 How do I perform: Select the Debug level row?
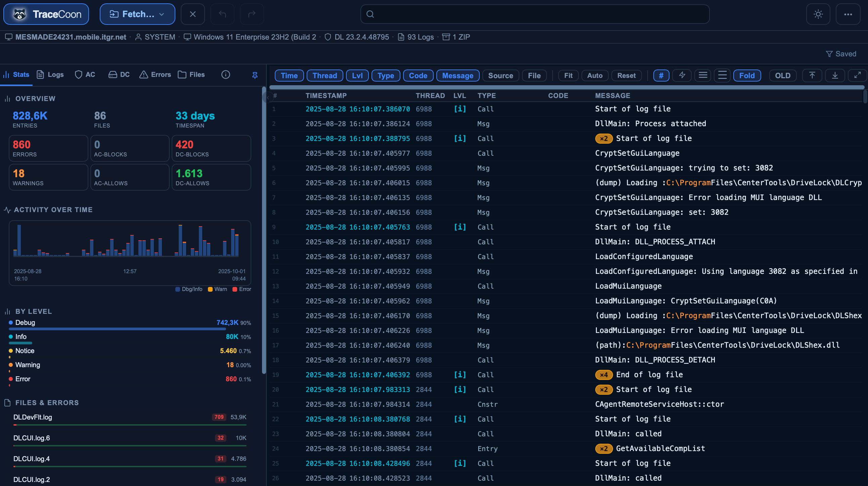(130, 325)
